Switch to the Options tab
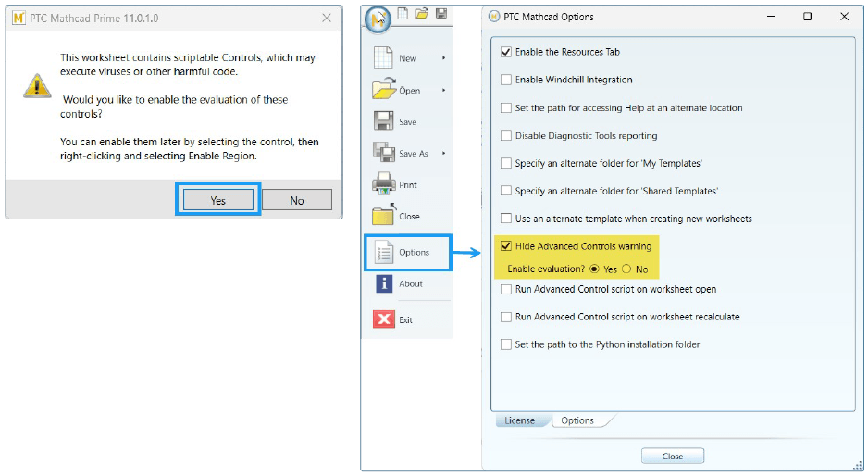This screenshot has width=868, height=476. tap(577, 420)
